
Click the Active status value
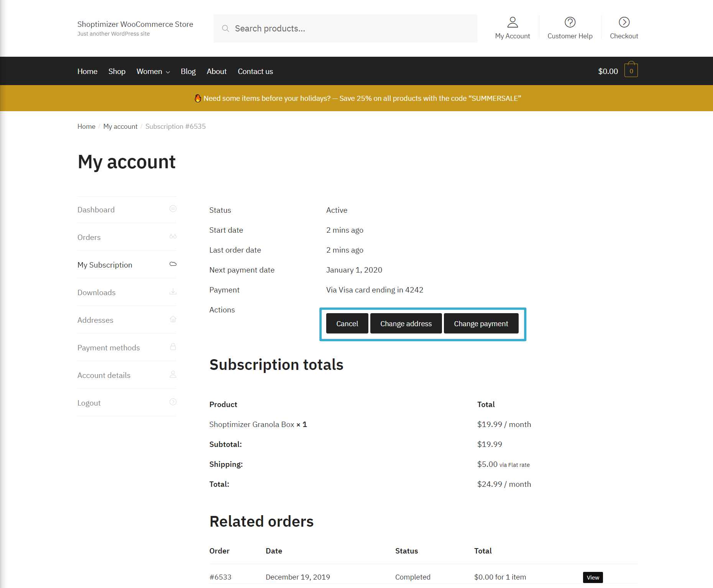click(337, 210)
